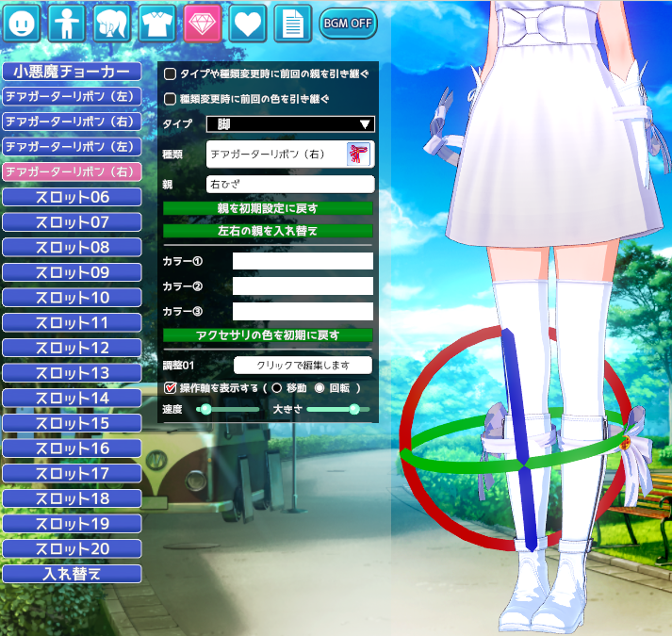Open the document settings icon

pos(293,22)
